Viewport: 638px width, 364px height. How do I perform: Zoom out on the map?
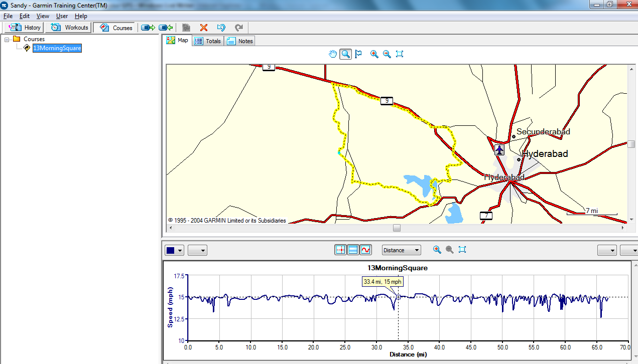click(x=387, y=54)
